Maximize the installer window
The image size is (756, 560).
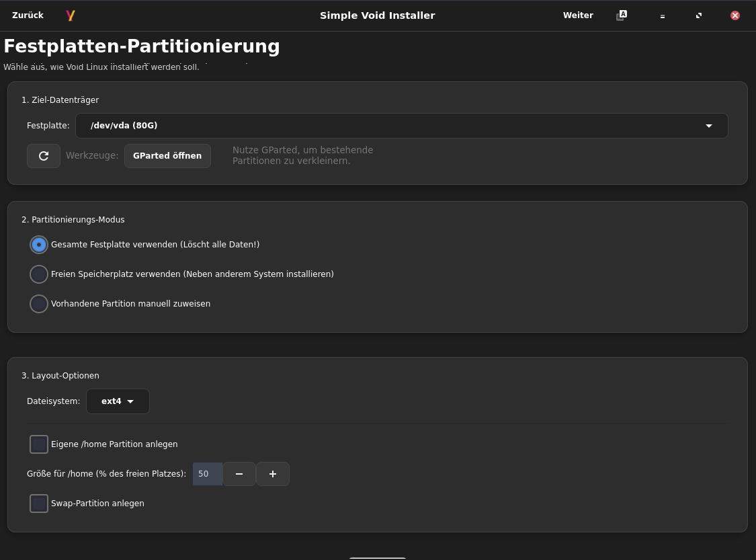(x=699, y=15)
